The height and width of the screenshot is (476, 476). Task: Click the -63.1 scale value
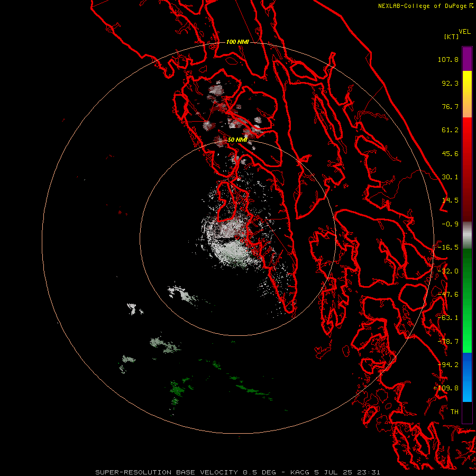tap(448, 318)
